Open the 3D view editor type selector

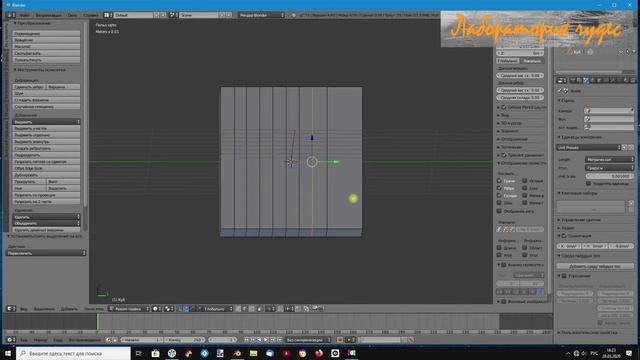pos(11,309)
